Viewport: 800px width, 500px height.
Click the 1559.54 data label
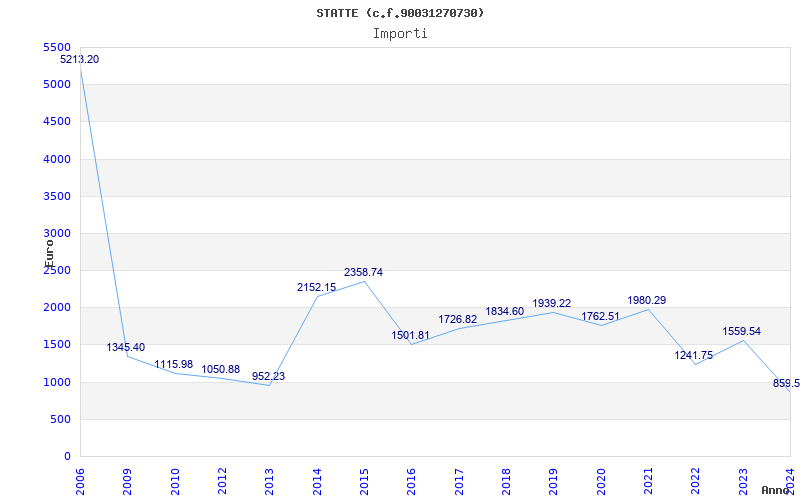pyautogui.click(x=742, y=332)
